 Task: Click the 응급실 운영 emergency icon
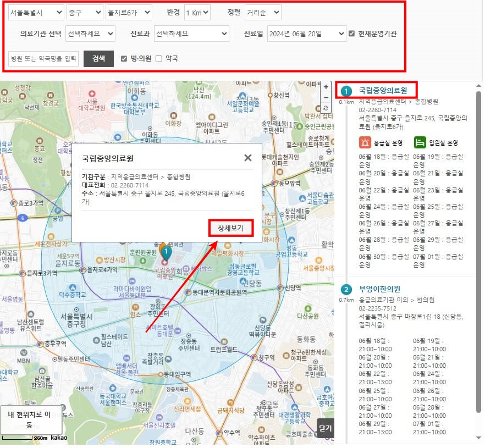[x=365, y=142]
